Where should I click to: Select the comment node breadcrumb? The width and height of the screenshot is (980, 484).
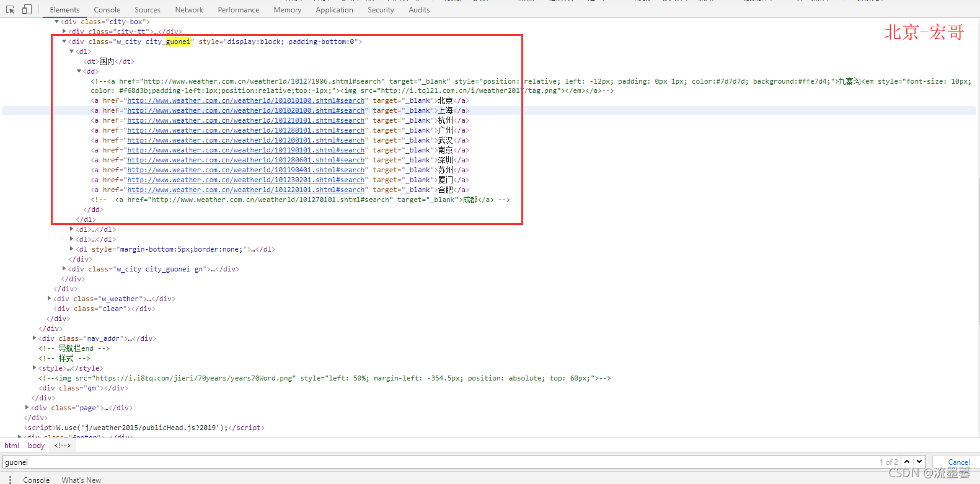(x=62, y=446)
